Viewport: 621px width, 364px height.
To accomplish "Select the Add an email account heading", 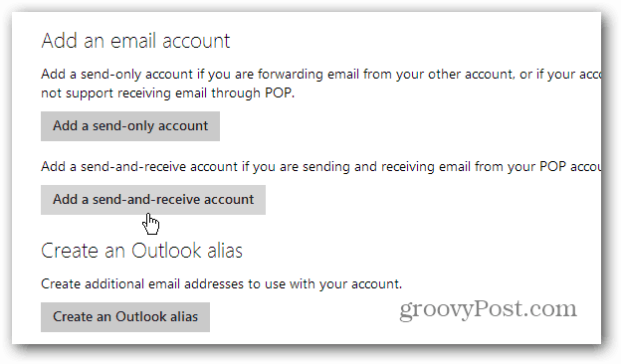I will click(135, 41).
